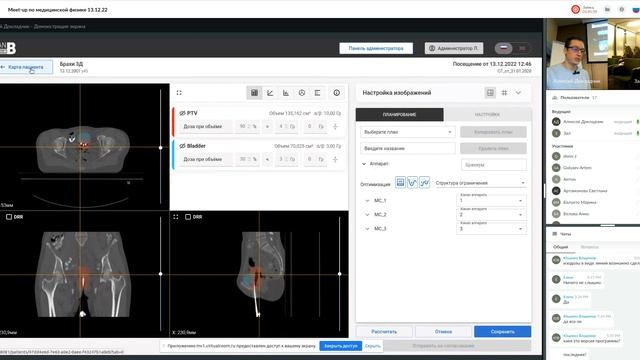Image resolution: width=640 pixels, height=360 pixels.
Task: Switch to the Планирование tab
Action: click(x=400, y=115)
